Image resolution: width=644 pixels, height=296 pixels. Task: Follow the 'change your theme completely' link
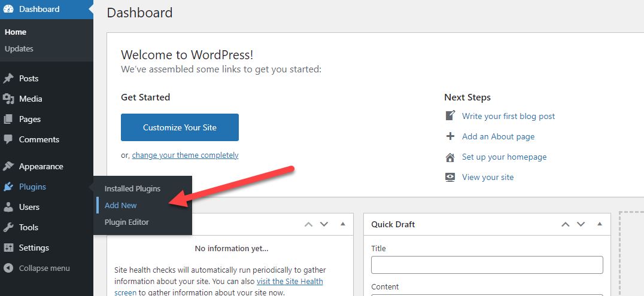185,155
